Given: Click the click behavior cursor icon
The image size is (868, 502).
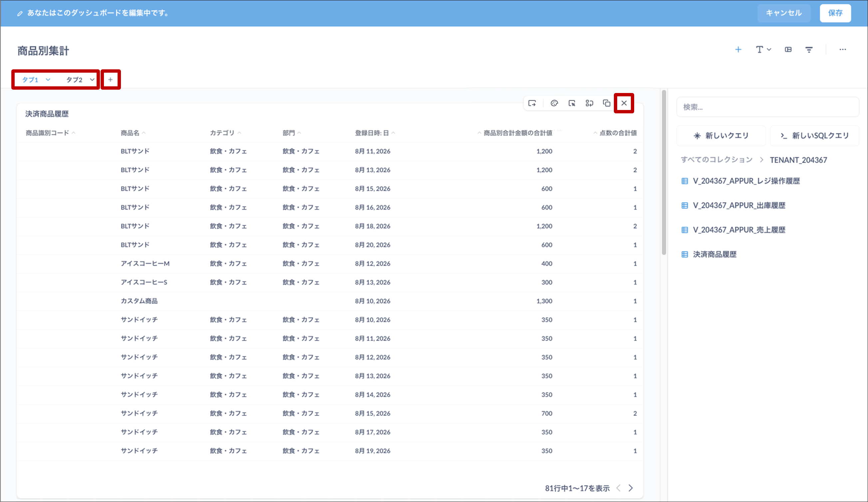Looking at the screenshot, I should 572,103.
